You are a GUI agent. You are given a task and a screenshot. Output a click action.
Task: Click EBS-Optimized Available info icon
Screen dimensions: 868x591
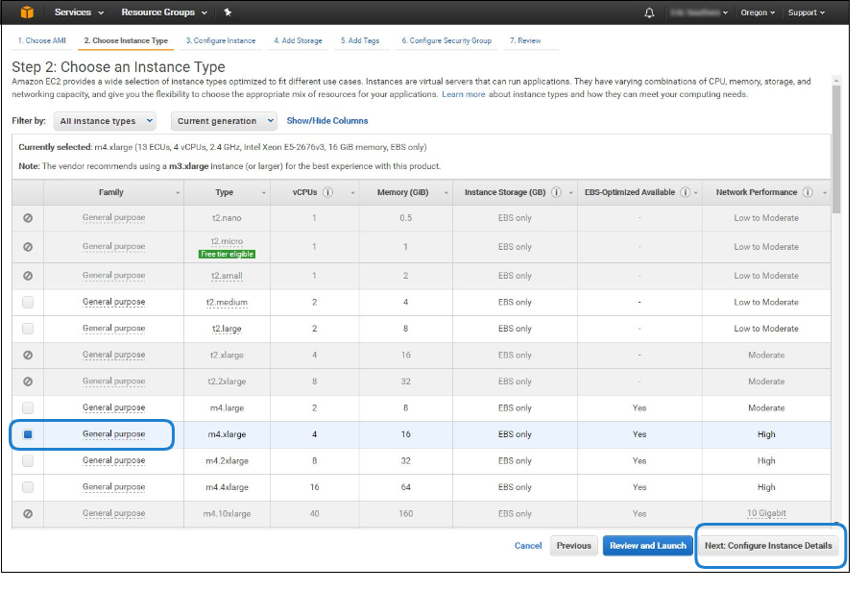pos(685,192)
